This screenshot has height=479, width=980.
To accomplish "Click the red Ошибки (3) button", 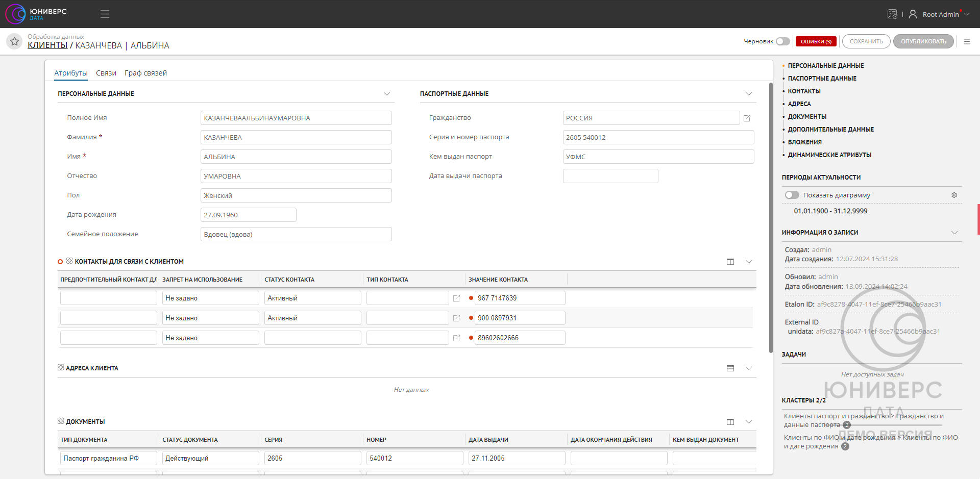I will pos(816,41).
